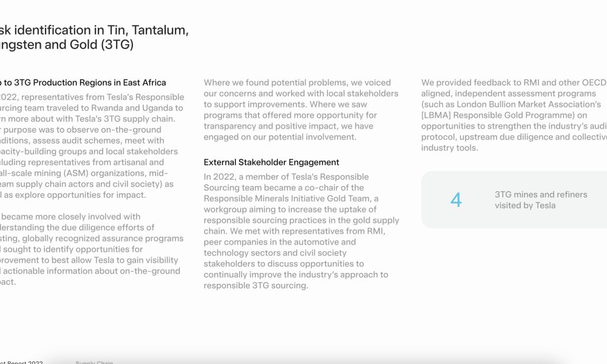Click the text 'London Bullion Market Association's'
This screenshot has height=364, width=607.
pos(529,104)
